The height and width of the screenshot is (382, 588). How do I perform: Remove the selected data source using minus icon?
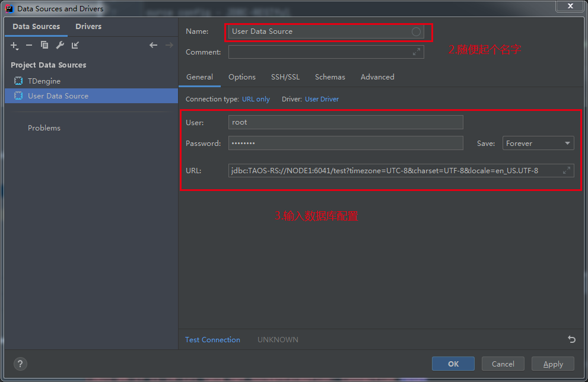click(x=28, y=45)
